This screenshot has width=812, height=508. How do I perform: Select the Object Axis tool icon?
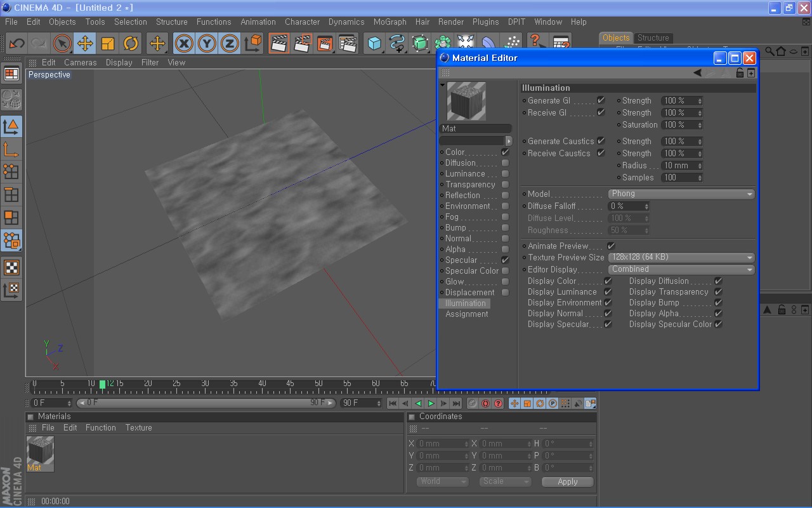[x=11, y=150]
